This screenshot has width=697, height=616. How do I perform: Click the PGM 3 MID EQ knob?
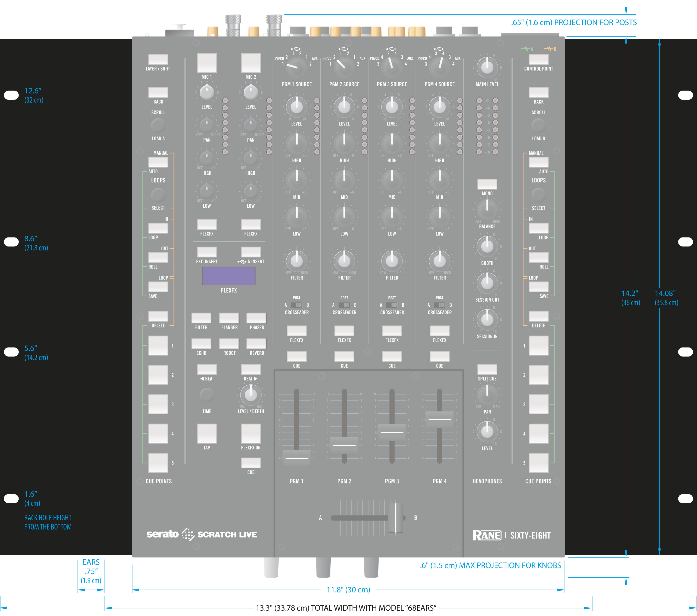392,180
